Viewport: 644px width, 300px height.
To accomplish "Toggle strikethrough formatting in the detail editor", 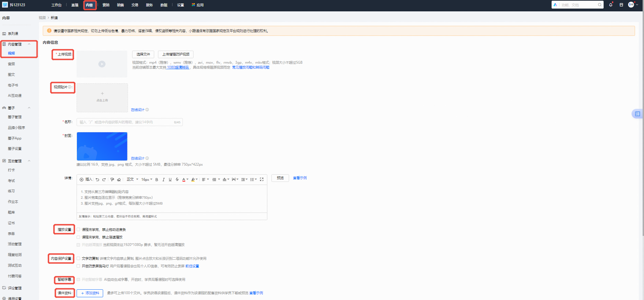I will (x=177, y=179).
